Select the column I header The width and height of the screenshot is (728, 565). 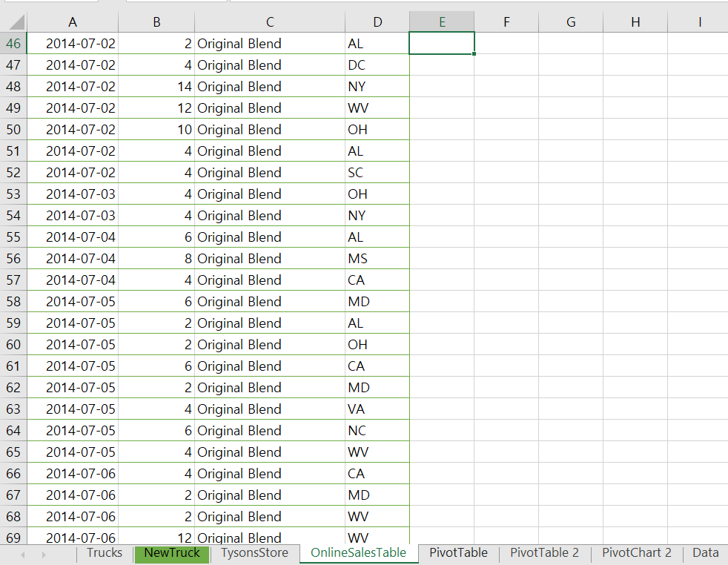point(698,22)
